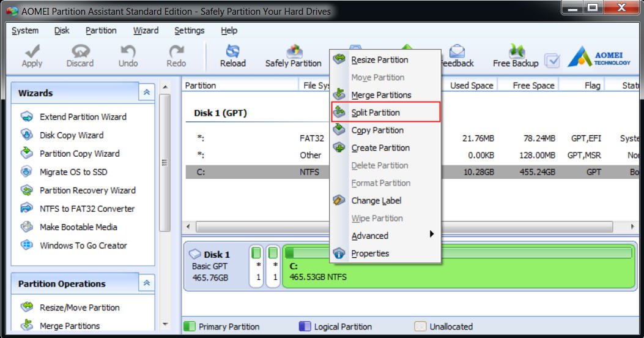Click the Properties info icon
The image size is (644, 338).
(x=339, y=254)
